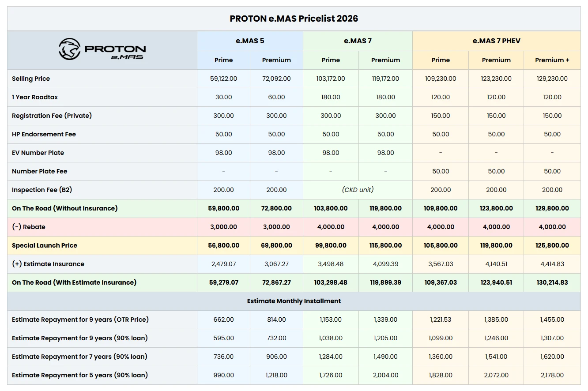Image resolution: width=588 pixels, height=391 pixels.
Task: Select the e.MAS 5 column header
Action: pyautogui.click(x=250, y=41)
